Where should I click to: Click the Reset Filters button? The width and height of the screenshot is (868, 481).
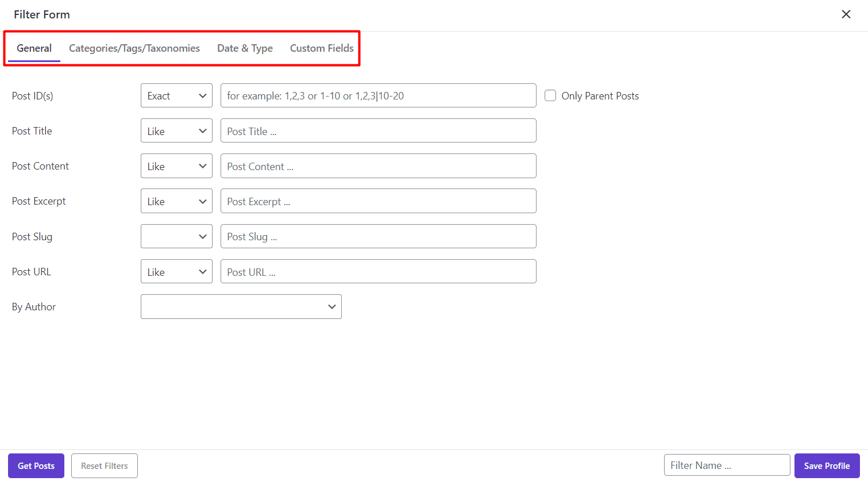pyautogui.click(x=104, y=465)
